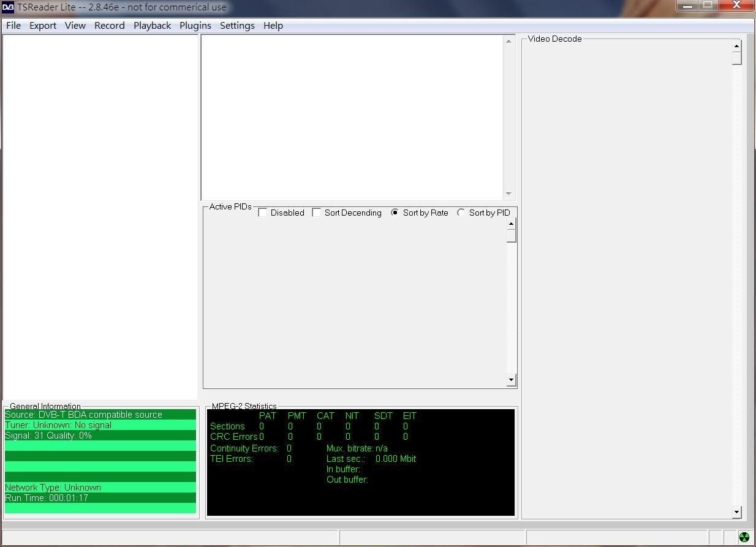Screen dimensions: 756x547
Task: Click the 'Mux. bitrate: n/a' text
Action: tap(357, 448)
